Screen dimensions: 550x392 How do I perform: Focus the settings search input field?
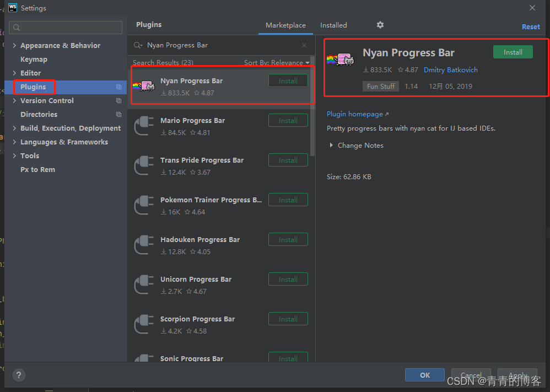pos(66,28)
